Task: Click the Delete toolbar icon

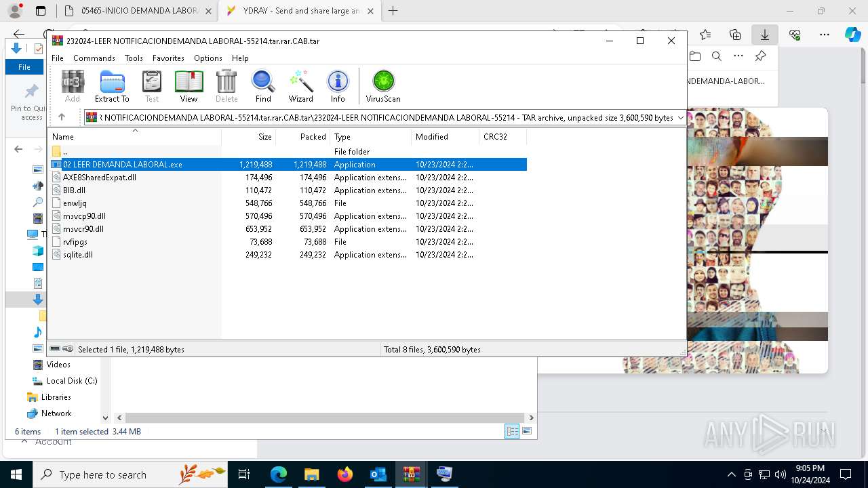Action: click(226, 86)
